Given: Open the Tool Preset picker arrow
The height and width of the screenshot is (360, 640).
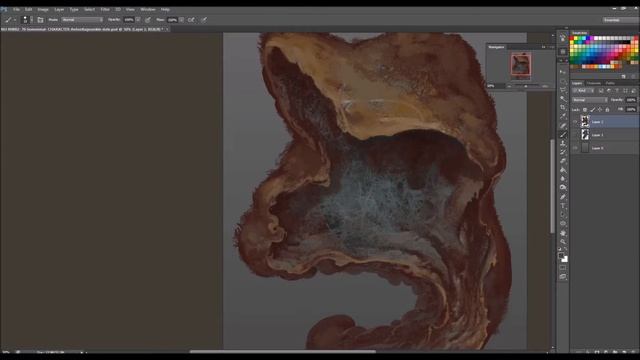Looking at the screenshot, I should pos(15,20).
